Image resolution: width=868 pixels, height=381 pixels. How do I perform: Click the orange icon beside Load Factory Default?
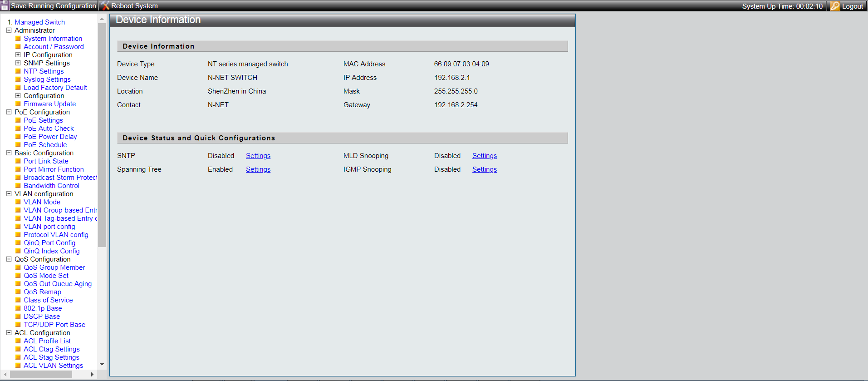18,88
